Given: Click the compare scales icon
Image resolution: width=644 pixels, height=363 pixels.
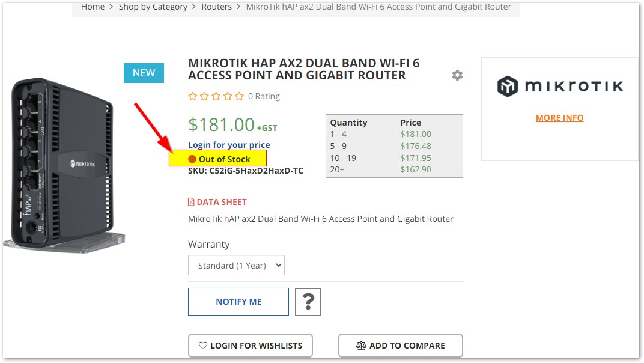Looking at the screenshot, I should click(x=360, y=346).
